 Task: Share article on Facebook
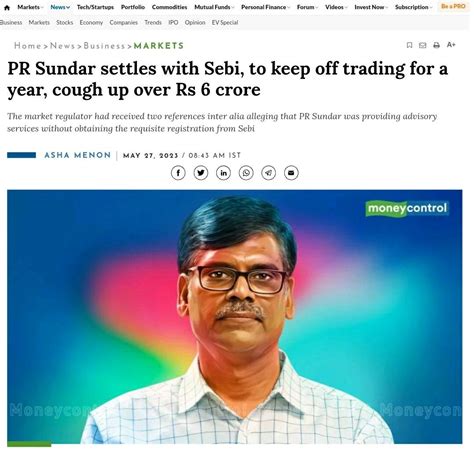coord(178,173)
